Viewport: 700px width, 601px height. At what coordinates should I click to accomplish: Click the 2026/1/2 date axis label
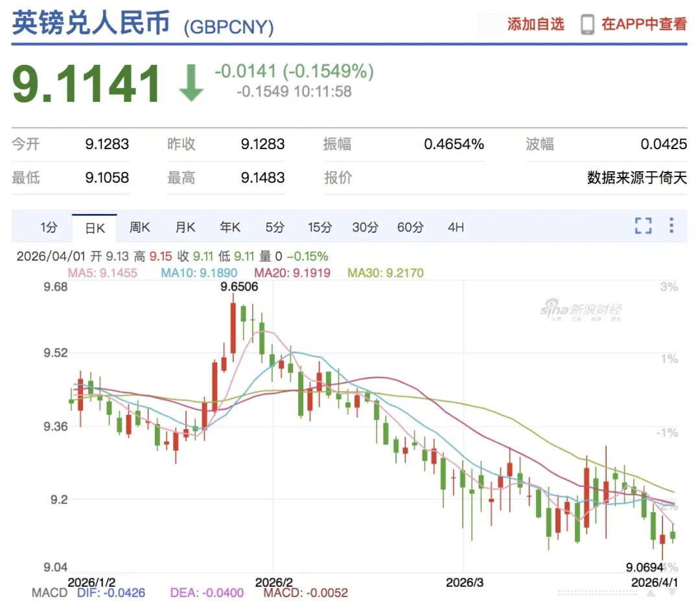(x=91, y=582)
